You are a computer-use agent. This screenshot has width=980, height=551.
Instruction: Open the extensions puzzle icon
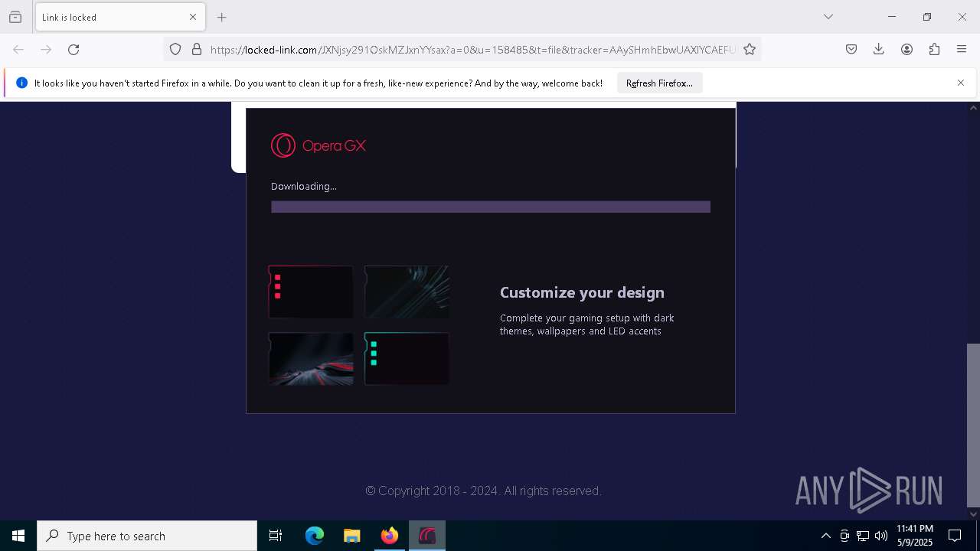point(934,50)
